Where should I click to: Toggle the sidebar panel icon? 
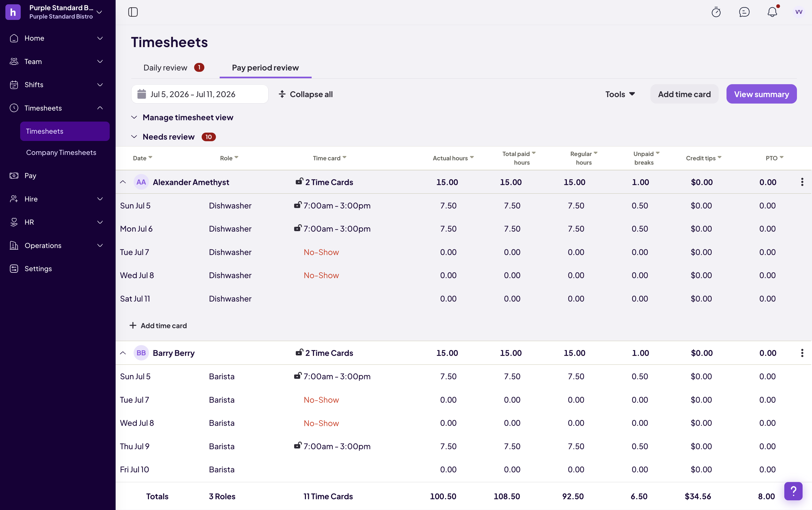(x=133, y=12)
